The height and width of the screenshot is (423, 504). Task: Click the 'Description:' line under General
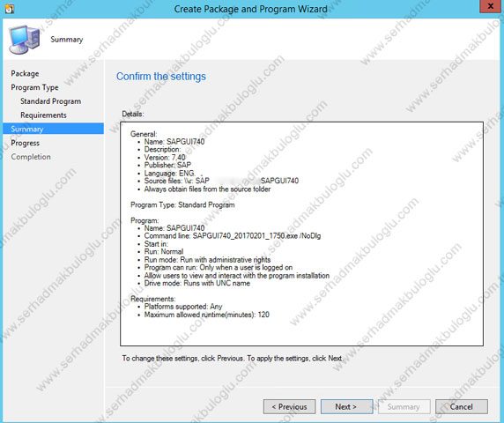click(x=162, y=149)
